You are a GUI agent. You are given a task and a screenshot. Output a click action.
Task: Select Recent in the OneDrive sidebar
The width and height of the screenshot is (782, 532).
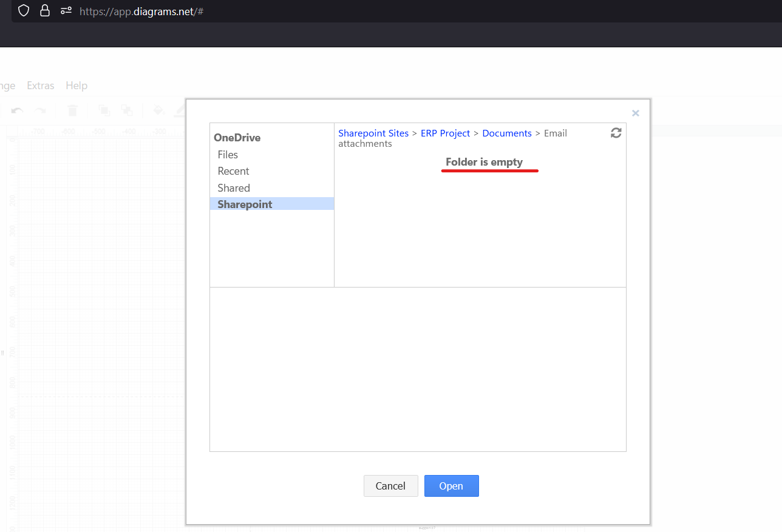(x=233, y=171)
